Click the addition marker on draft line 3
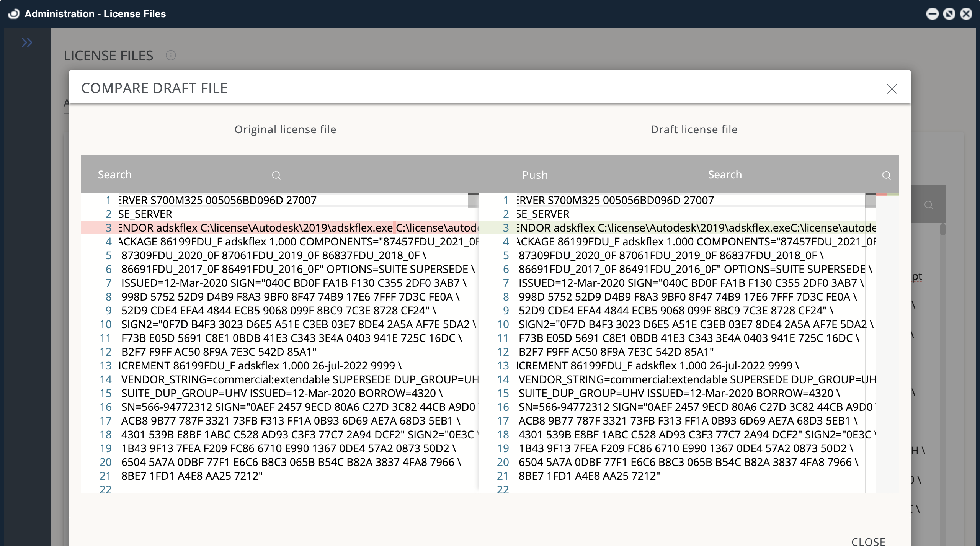This screenshot has height=546, width=980. pos(513,227)
